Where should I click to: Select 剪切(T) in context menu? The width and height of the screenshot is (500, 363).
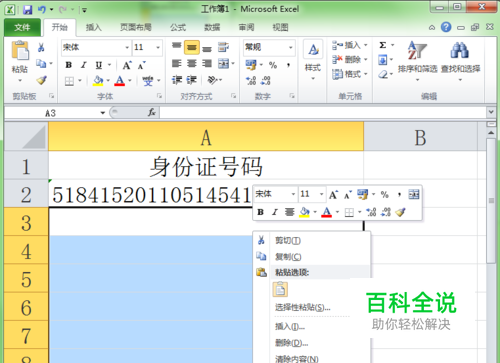(x=288, y=241)
